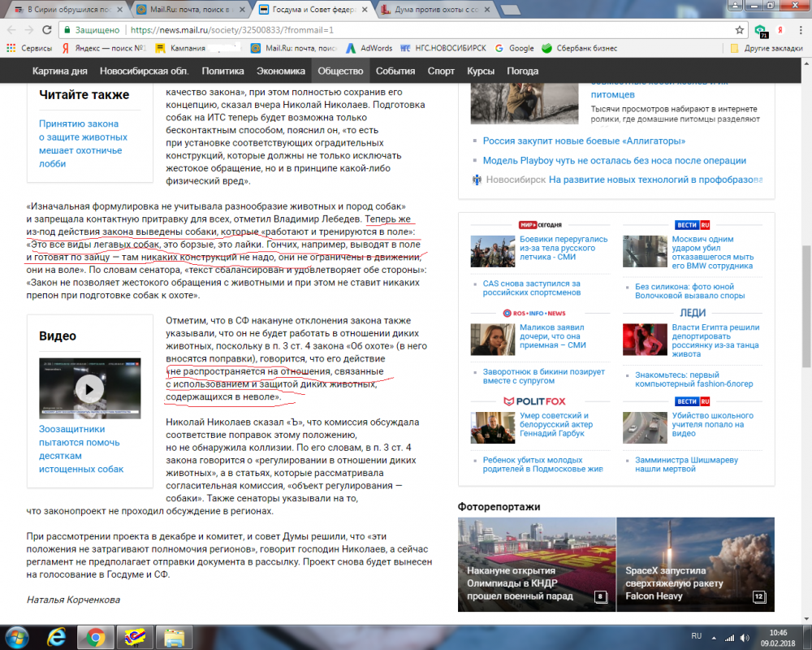This screenshot has height=650, width=812.
Task: Click the browser back arrow button
Action: 11,29
